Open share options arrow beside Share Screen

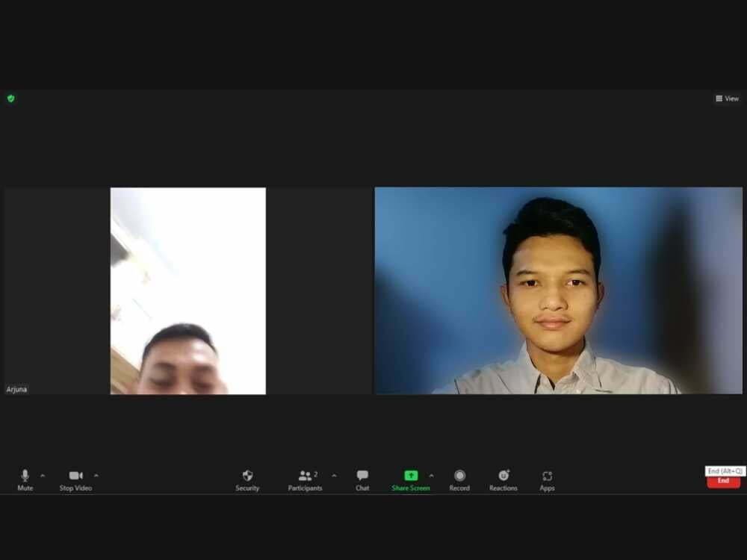pos(431,476)
